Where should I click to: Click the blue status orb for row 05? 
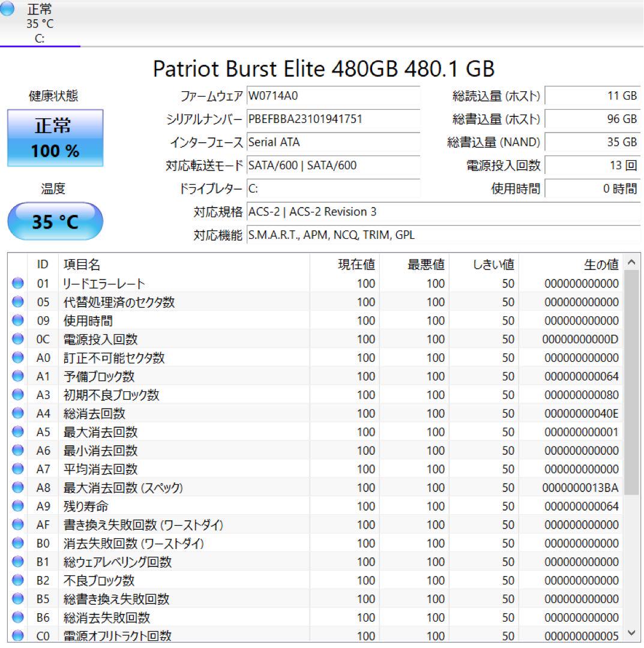click(x=18, y=302)
